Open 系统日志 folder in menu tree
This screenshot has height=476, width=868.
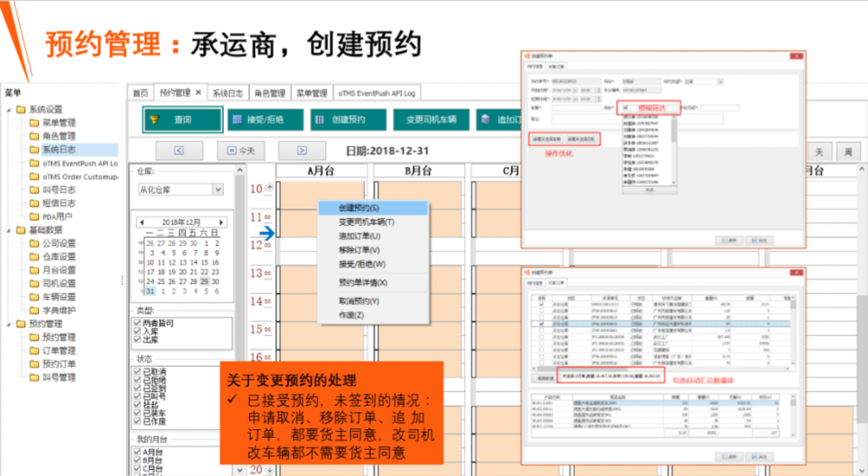pos(59,149)
